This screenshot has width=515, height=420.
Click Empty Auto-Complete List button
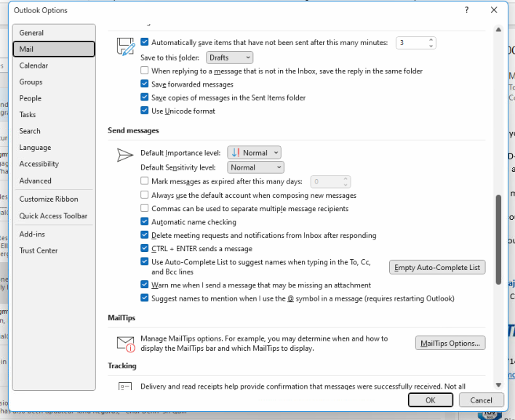[437, 268]
